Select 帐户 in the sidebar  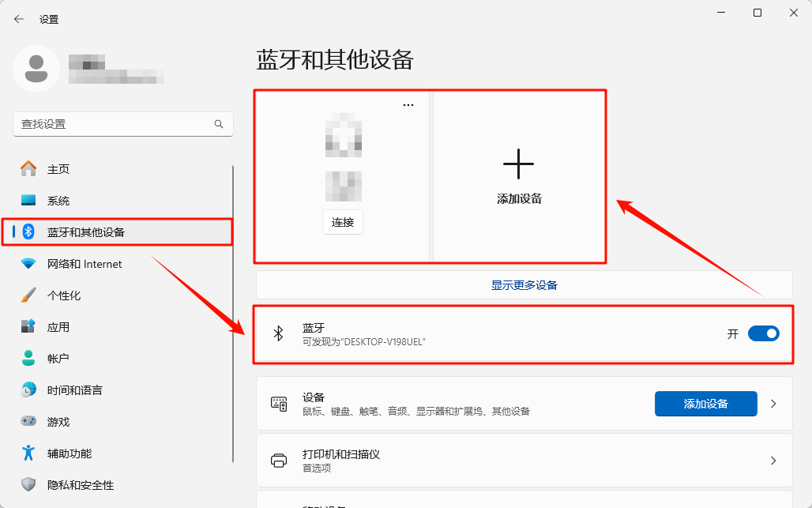pos(58,359)
